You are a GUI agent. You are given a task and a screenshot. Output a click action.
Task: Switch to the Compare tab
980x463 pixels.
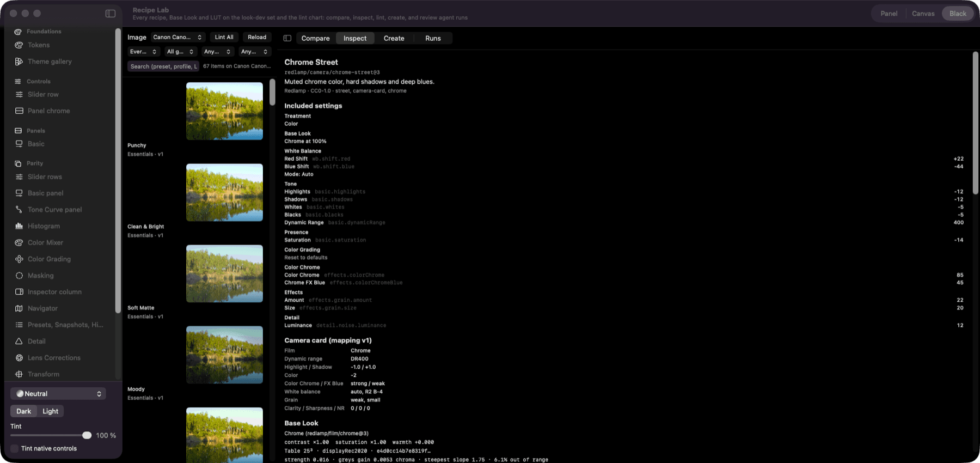[x=316, y=38]
